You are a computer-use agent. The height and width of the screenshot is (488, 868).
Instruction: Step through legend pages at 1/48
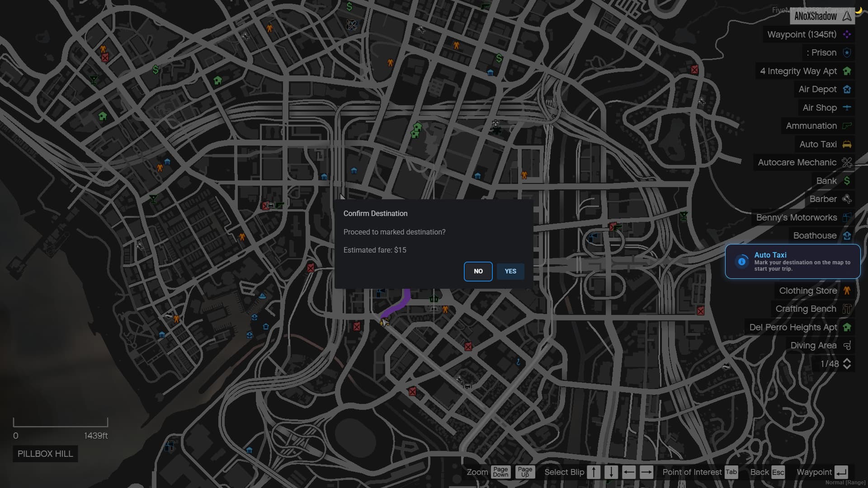[847, 364]
